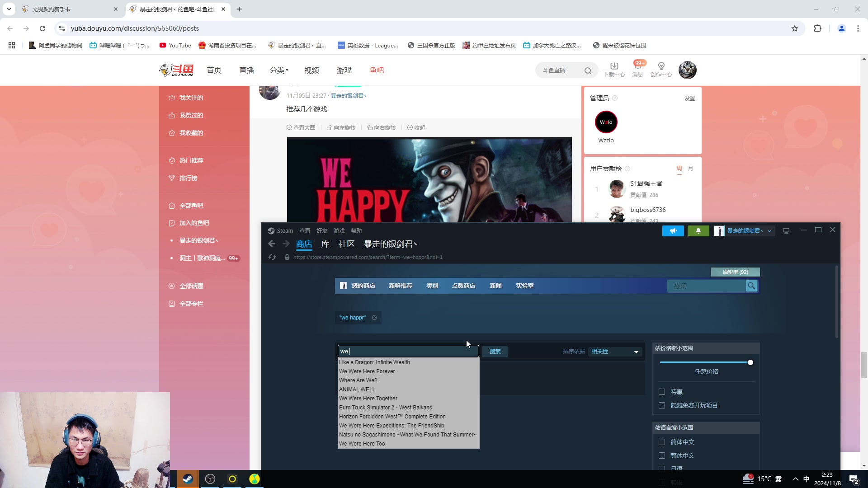Click the price range slider handle
The width and height of the screenshot is (868, 488).
(750, 362)
